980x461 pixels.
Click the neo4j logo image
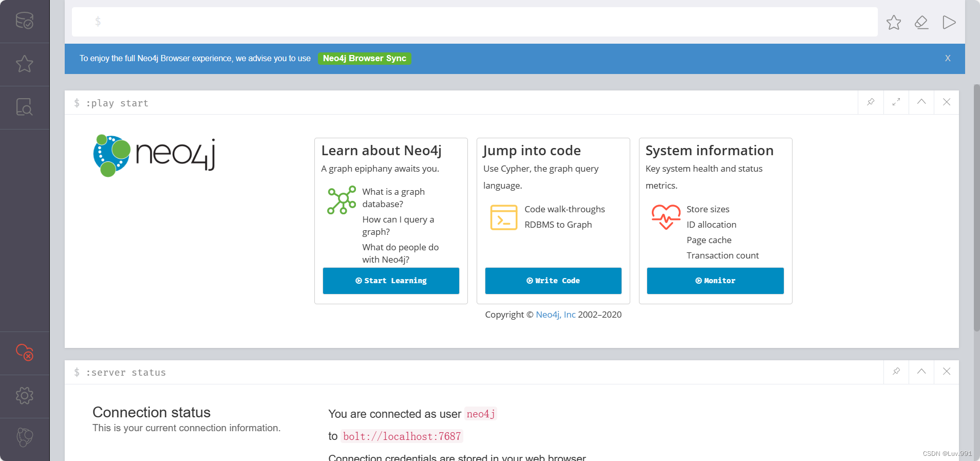pyautogui.click(x=154, y=156)
